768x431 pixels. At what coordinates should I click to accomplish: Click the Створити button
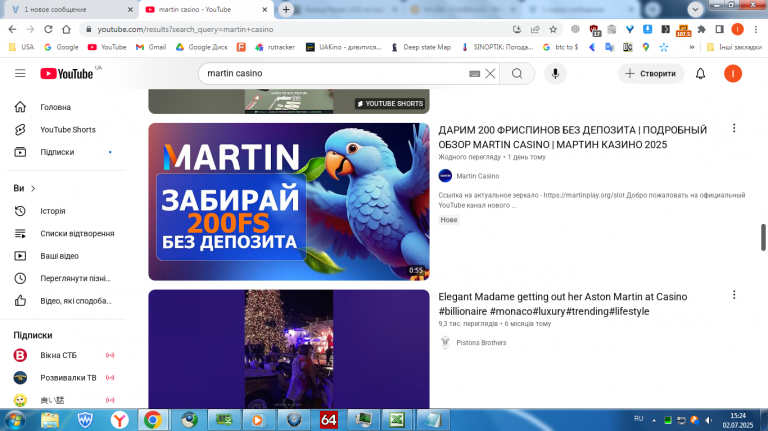(x=650, y=73)
